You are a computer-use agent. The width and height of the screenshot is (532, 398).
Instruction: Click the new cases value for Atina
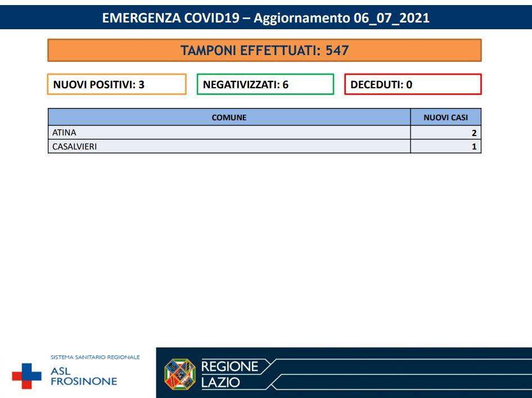(x=474, y=133)
